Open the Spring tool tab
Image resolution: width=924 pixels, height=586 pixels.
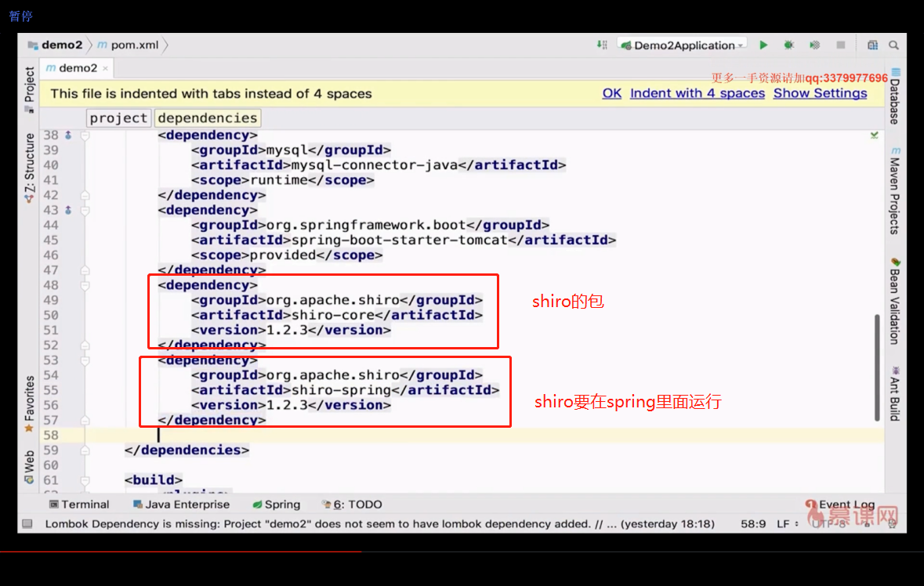click(x=277, y=505)
